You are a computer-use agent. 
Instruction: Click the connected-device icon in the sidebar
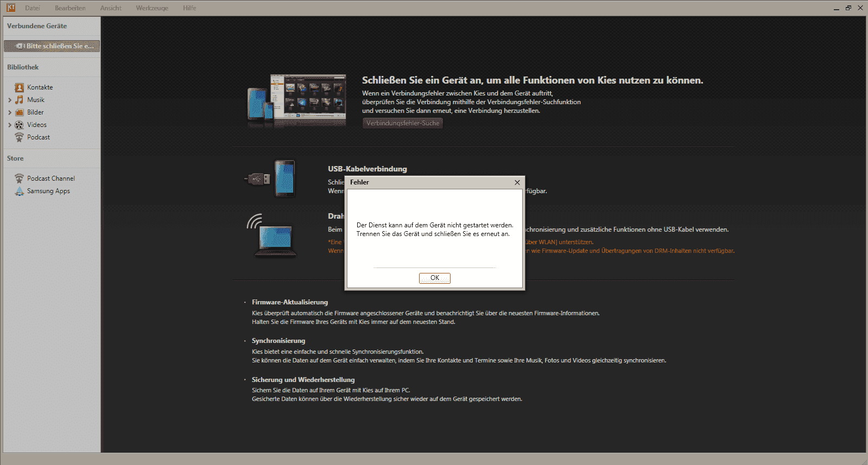20,46
